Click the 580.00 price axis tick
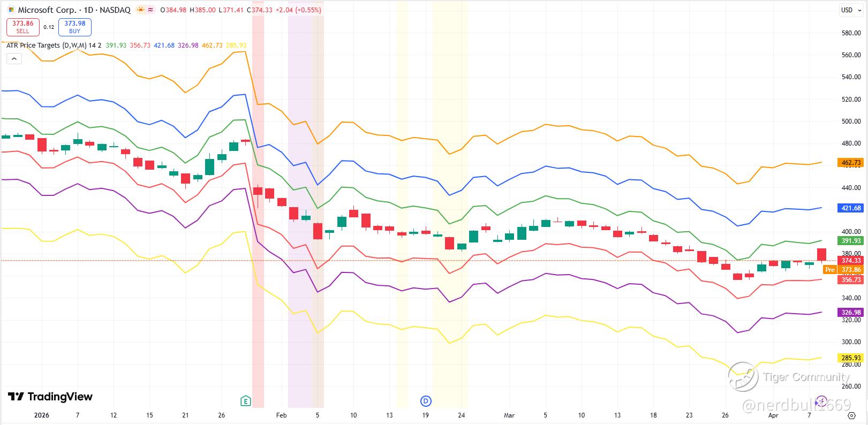 click(x=851, y=33)
